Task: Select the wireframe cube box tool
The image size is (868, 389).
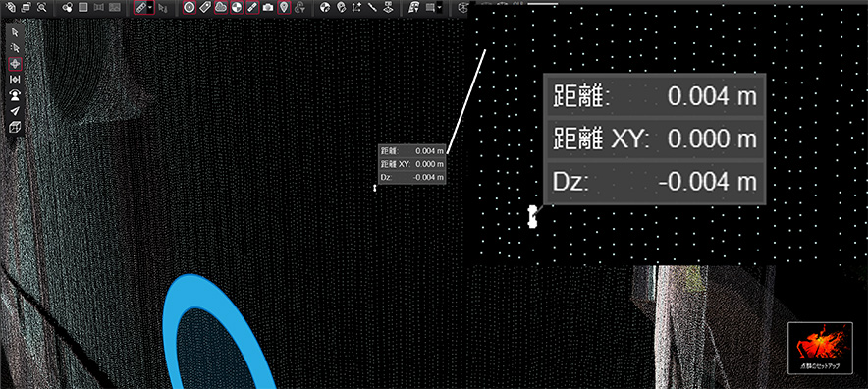Action: coord(15,128)
